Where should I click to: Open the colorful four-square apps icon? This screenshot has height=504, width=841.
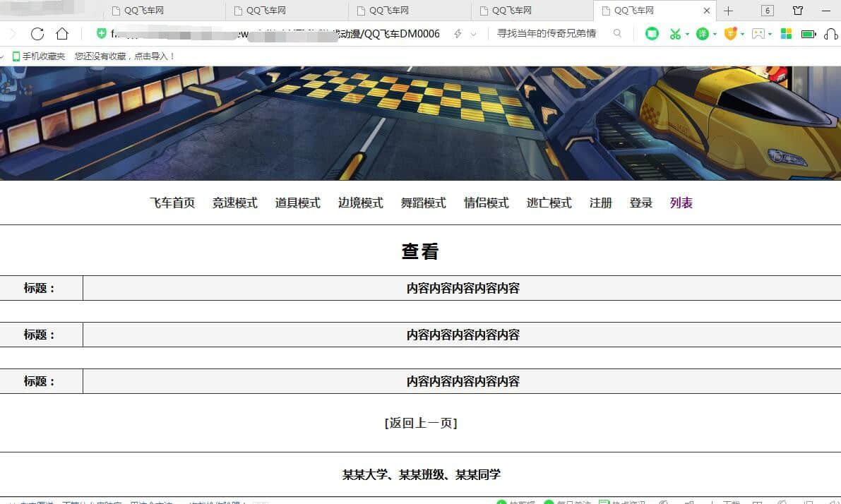(786, 34)
